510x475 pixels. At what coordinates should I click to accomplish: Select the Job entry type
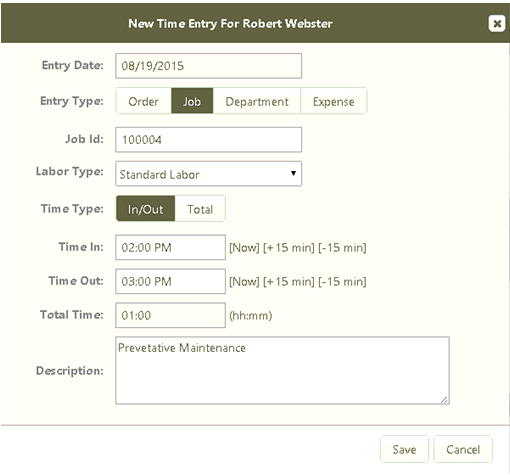(x=192, y=101)
